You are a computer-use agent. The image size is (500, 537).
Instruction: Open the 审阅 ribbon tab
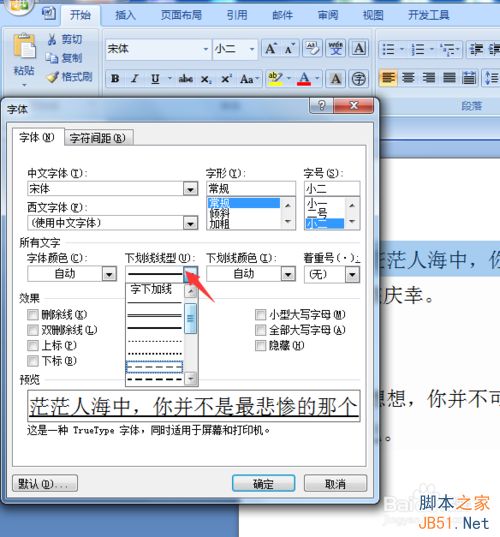click(x=328, y=15)
